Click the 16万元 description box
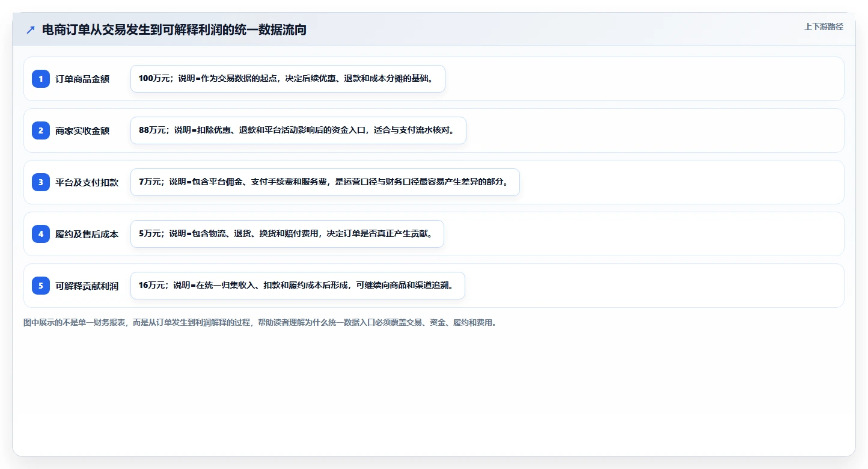This screenshot has width=868, height=469. (x=298, y=286)
